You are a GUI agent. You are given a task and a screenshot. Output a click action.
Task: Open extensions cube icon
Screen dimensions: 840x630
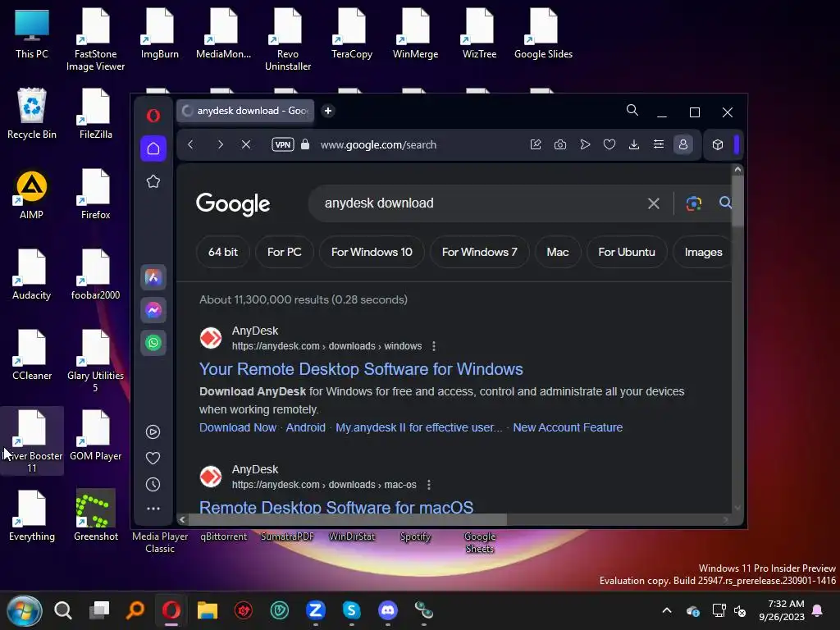pos(718,144)
